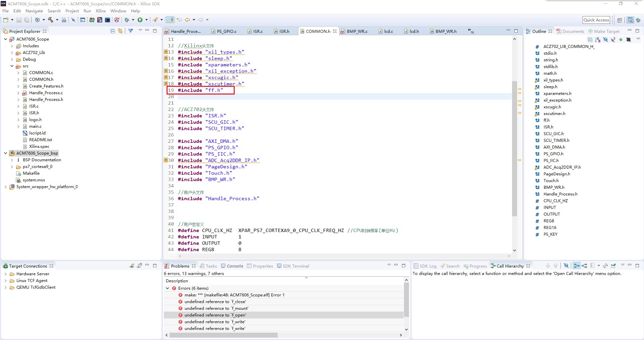644x340 pixels.
Task: Collapse the Errors (6 items) group
Action: pyautogui.click(x=168, y=288)
